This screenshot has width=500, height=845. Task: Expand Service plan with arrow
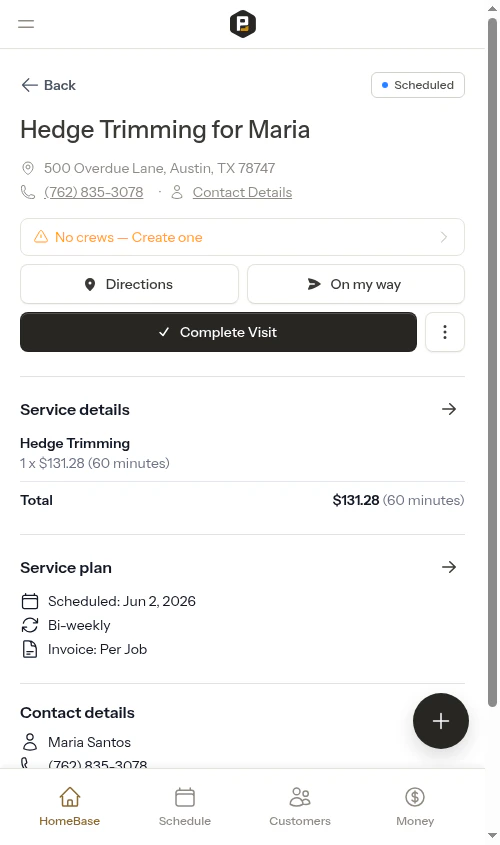[449, 567]
